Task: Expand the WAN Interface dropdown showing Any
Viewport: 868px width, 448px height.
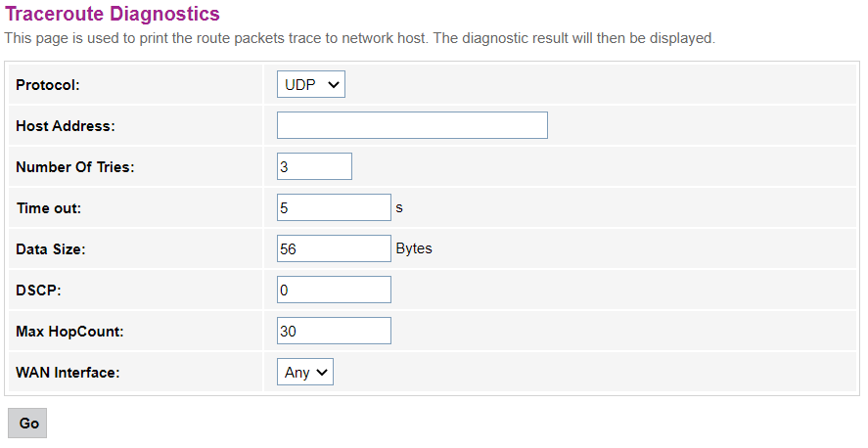Action: [x=304, y=372]
